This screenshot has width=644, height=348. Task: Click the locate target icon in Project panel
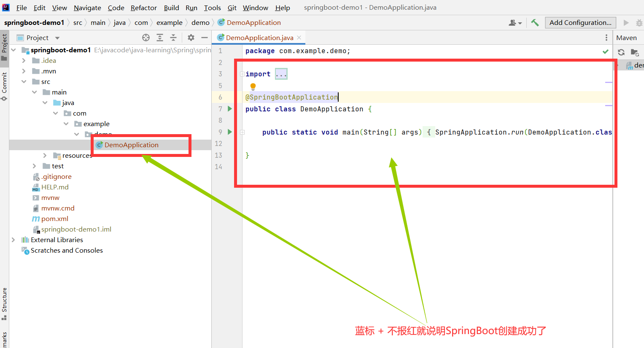146,38
